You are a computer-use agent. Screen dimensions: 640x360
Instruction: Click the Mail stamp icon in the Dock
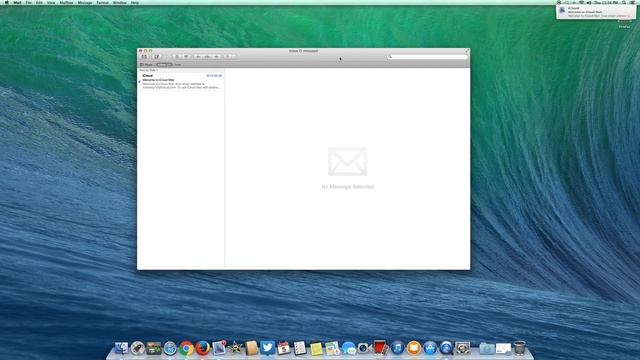click(219, 348)
